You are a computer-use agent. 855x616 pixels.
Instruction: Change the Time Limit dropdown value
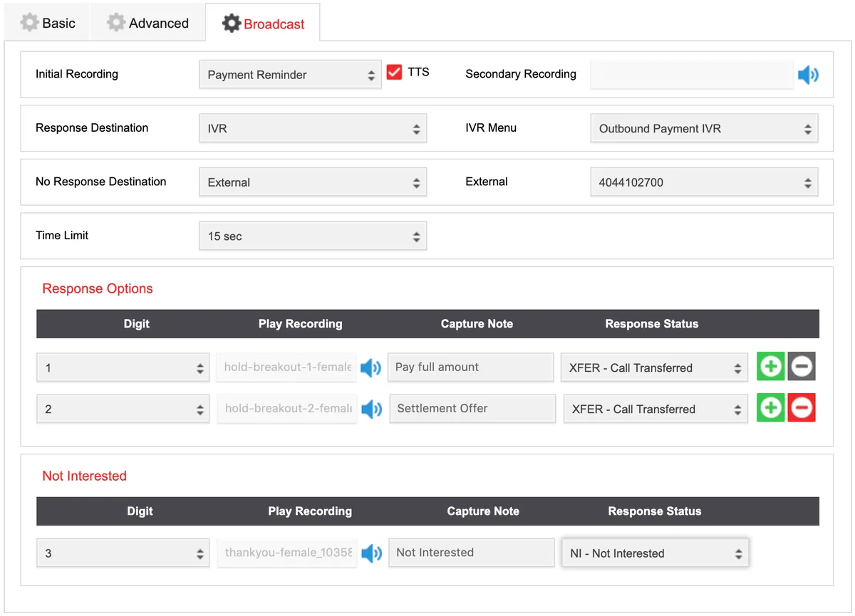point(312,236)
